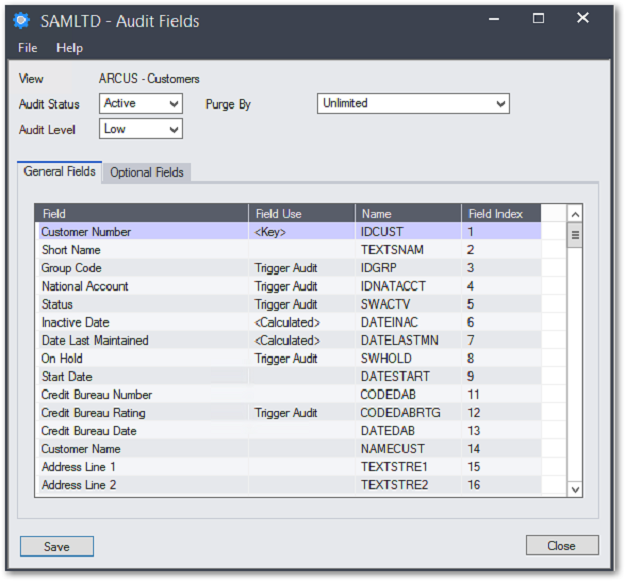The image size is (625, 581).
Task: Click the Save button
Action: pos(57,546)
